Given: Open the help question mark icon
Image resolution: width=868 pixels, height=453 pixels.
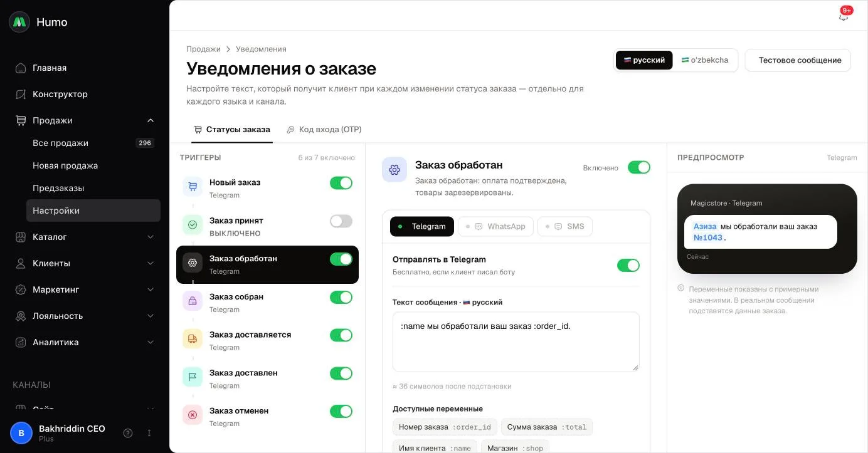Looking at the screenshot, I should [128, 433].
